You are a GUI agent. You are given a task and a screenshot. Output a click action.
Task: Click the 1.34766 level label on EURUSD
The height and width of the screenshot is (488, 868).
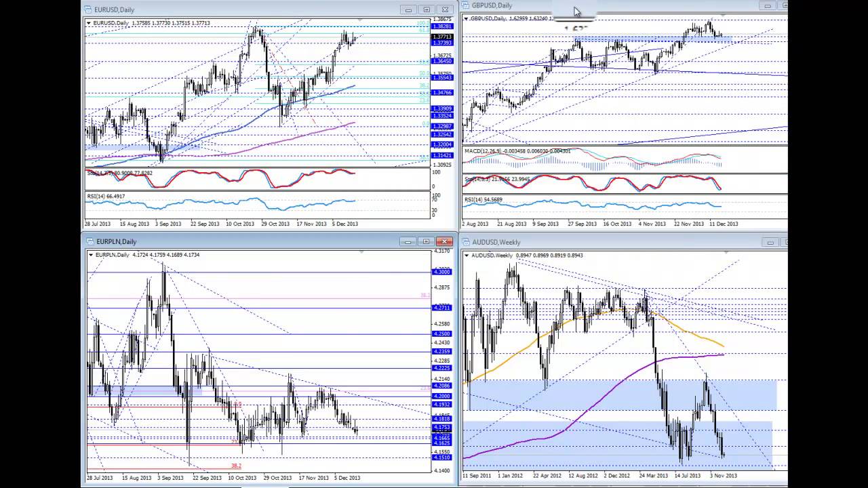442,92
